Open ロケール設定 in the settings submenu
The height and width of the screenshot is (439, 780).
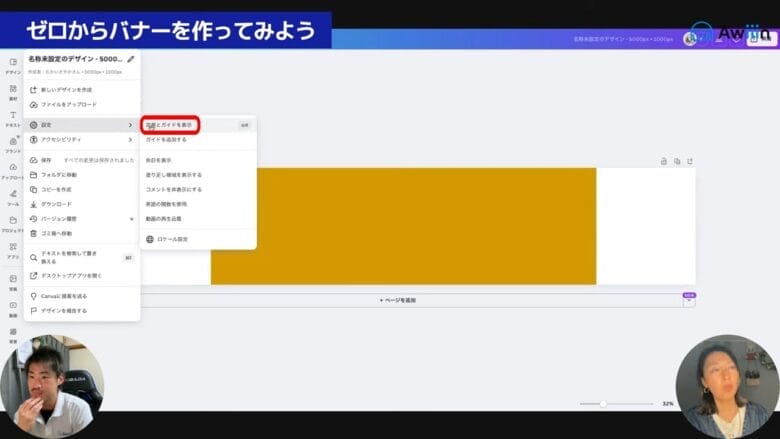(198, 239)
